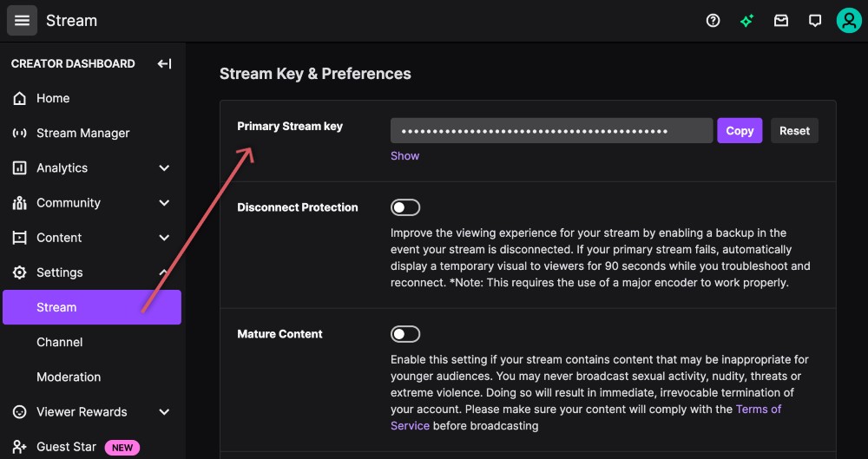Expand the Viewer Rewards section
Viewport: 868px width, 459px height.
164,412
